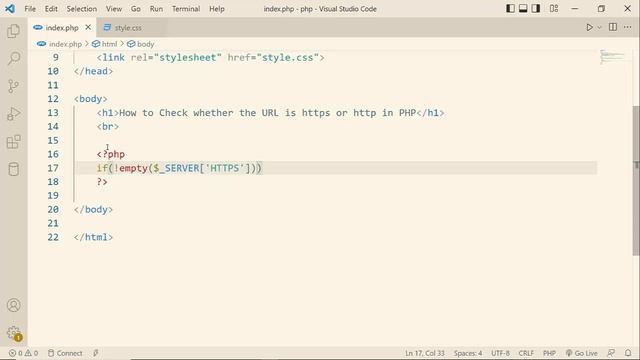Run the PHP file with play button

[589, 27]
